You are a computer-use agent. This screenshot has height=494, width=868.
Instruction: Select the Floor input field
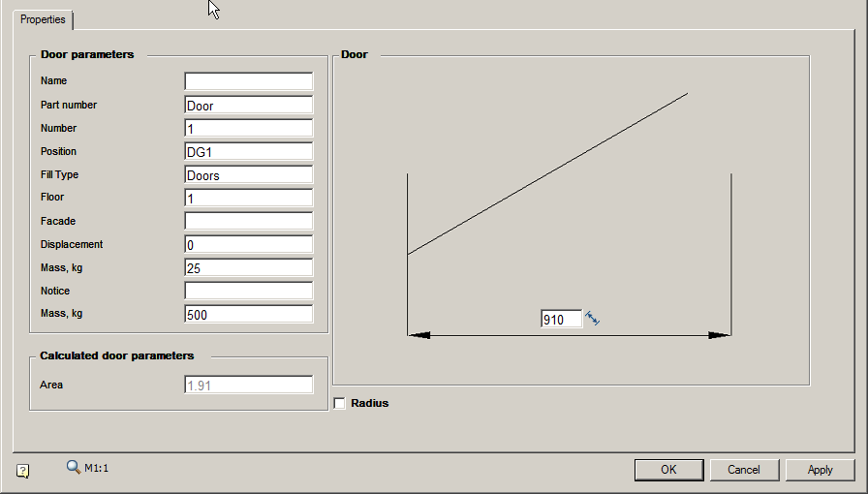pyautogui.click(x=248, y=198)
